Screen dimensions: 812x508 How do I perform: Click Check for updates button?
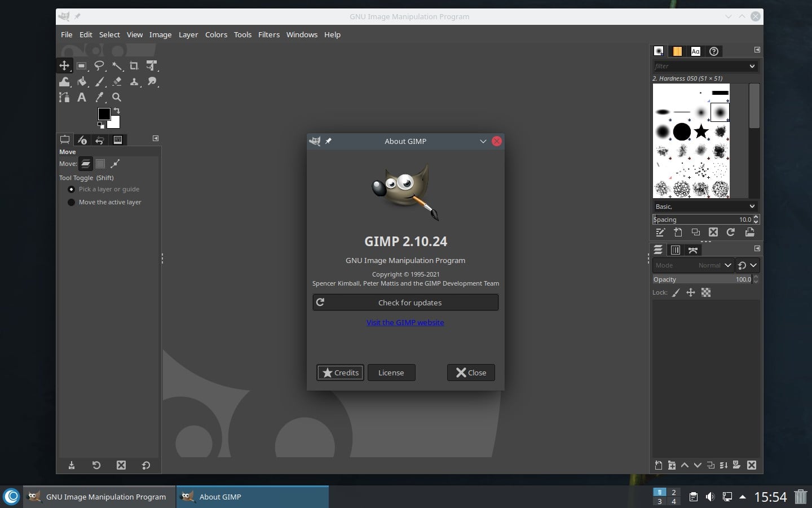point(405,303)
